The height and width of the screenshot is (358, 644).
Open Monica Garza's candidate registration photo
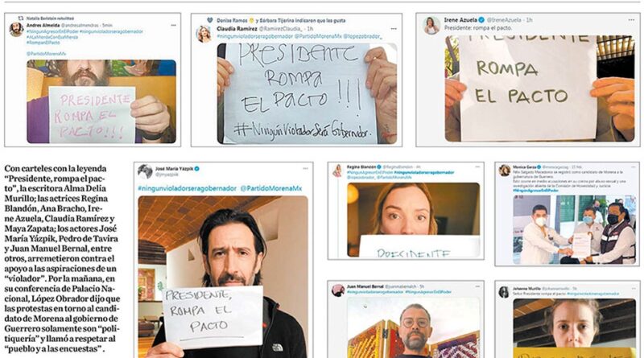tap(575, 229)
